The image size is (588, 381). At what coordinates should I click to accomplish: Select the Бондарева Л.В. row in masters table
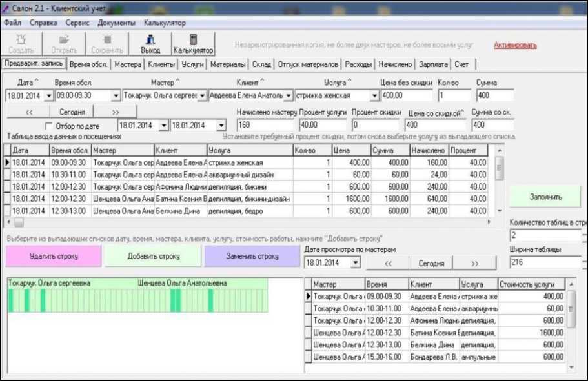coord(435,357)
